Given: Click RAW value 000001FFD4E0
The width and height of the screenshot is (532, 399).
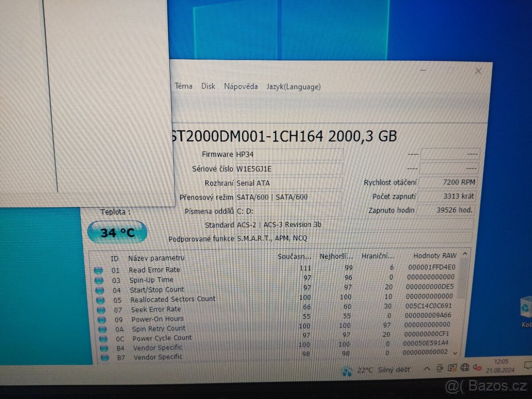Looking at the screenshot, I should pyautogui.click(x=432, y=267).
